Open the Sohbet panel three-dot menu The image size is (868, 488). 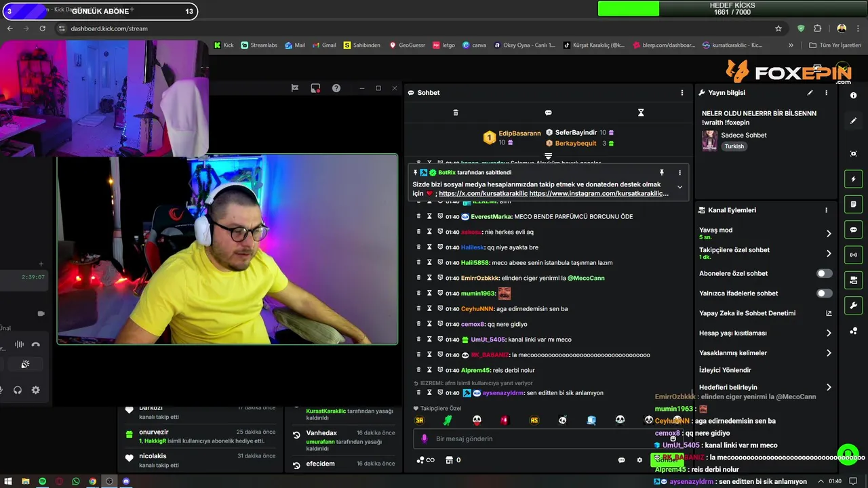[x=682, y=92]
